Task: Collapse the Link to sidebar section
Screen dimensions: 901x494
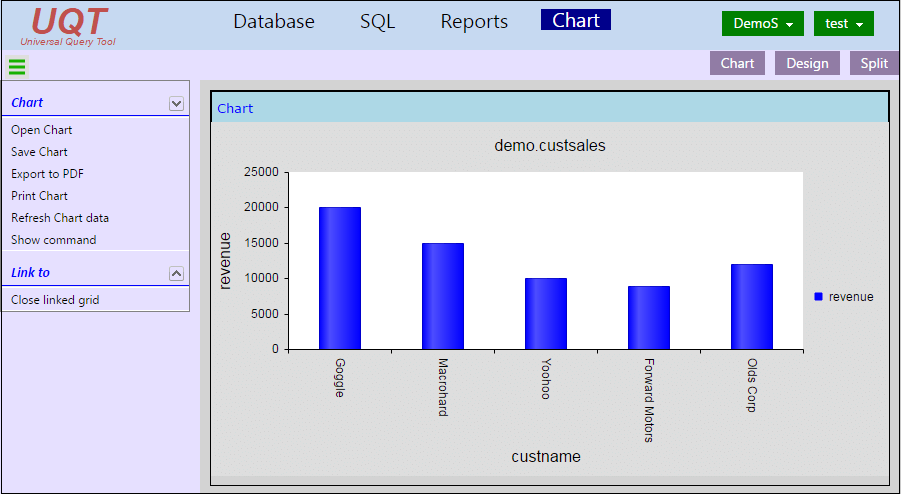Action: pyautogui.click(x=176, y=273)
